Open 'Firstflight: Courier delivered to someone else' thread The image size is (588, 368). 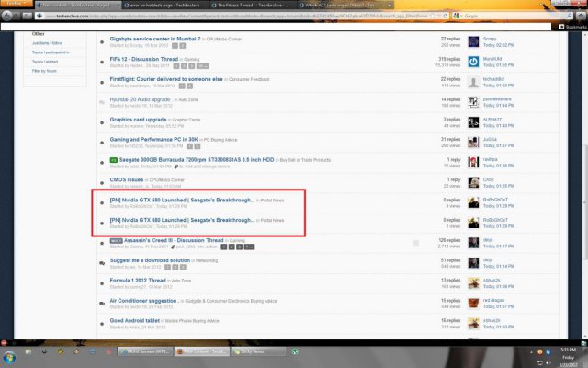[x=166, y=79]
